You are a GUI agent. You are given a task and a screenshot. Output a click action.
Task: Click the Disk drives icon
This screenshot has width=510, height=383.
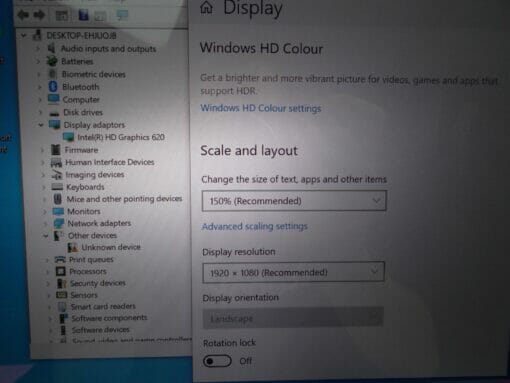pos(54,113)
